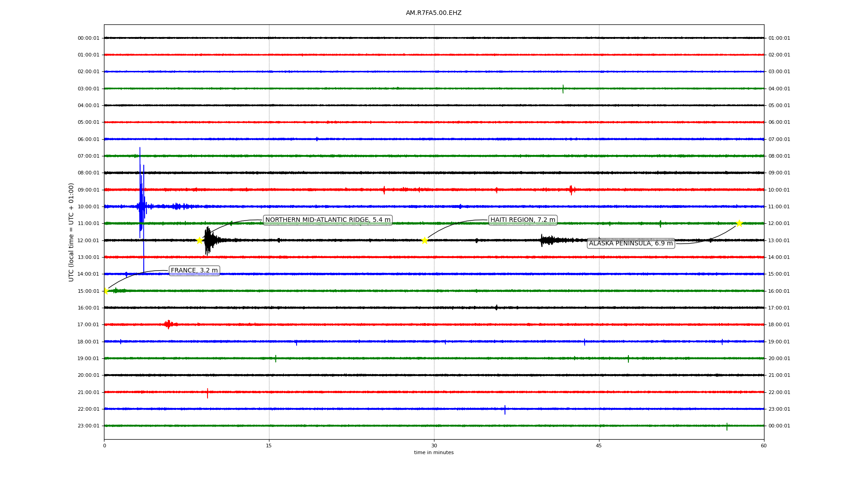
Task: Click the blue spike on the 22:00:01 trace
Action: (505, 409)
